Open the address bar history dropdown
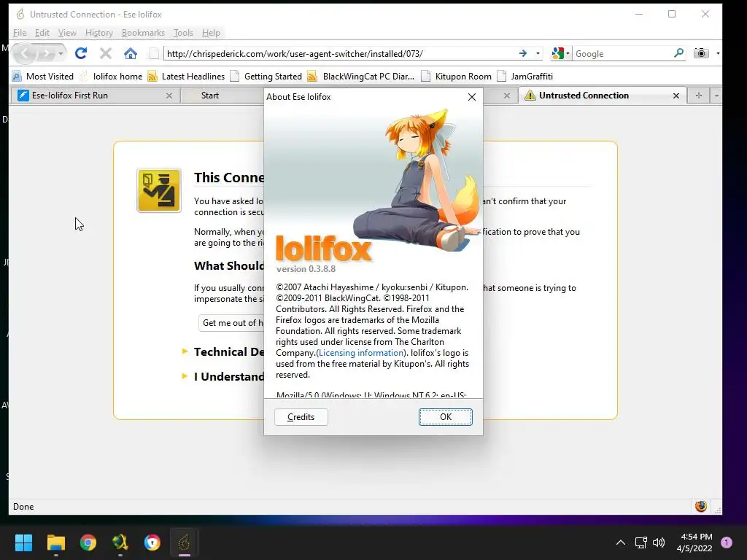The image size is (747, 560). [x=538, y=53]
